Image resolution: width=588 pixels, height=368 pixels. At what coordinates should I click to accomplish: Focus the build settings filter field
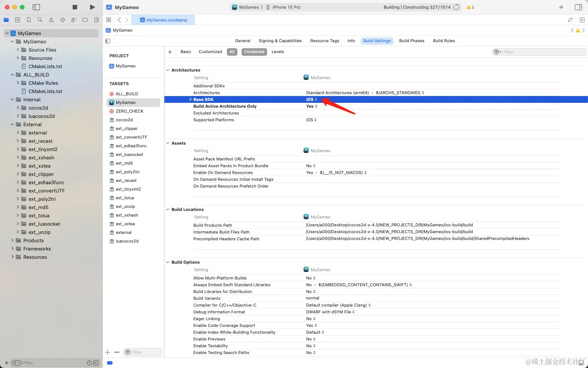[x=539, y=52]
